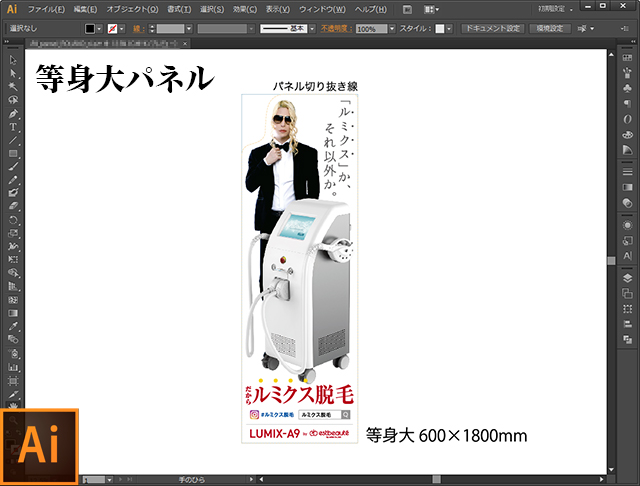Select the Pen tool
The image size is (640, 486).
[13, 113]
